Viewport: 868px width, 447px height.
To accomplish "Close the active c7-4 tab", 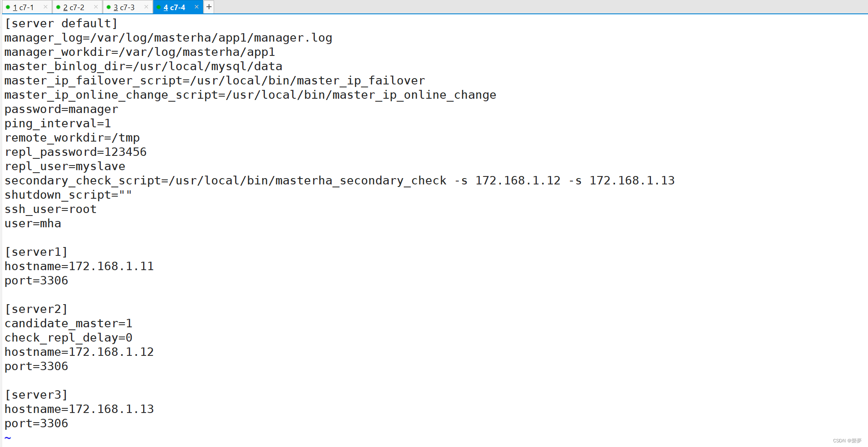I will click(x=196, y=7).
